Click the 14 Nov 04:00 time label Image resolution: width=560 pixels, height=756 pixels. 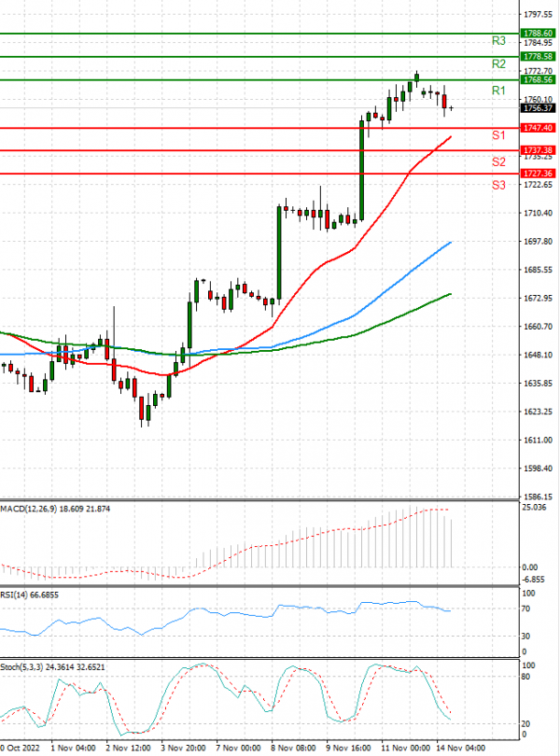pyautogui.click(x=461, y=748)
